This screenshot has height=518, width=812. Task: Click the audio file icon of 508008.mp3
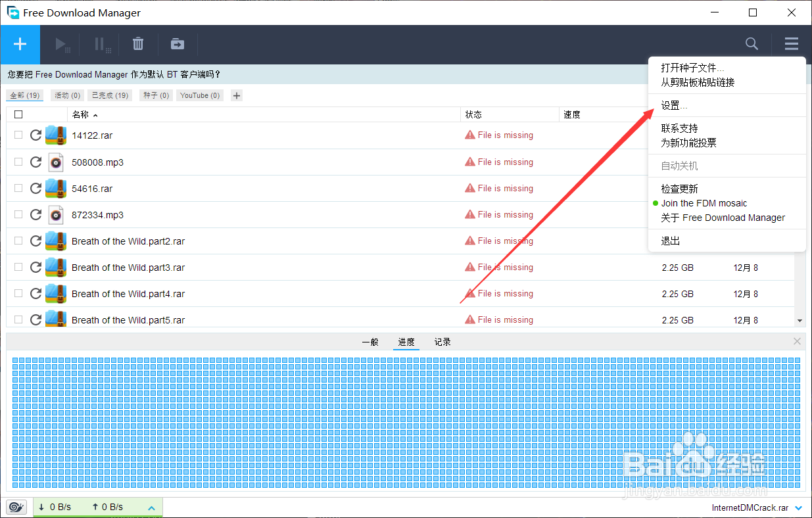point(56,162)
